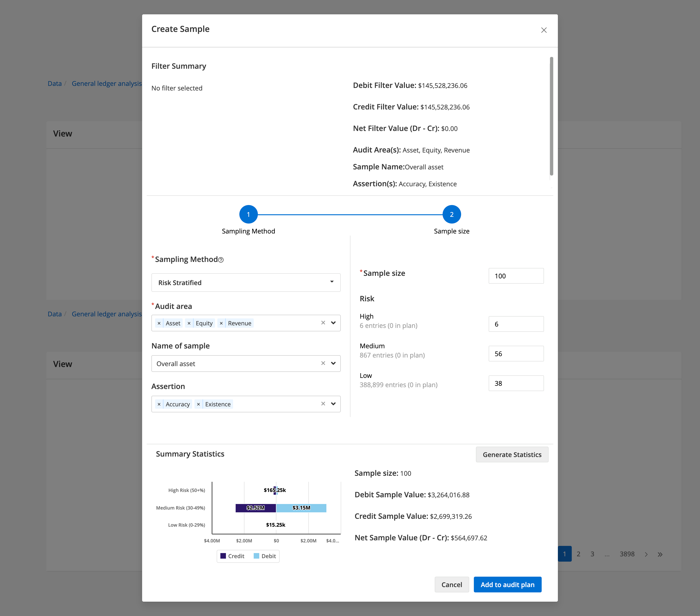Clear all selected assertions
700x616 pixels.
coord(323,404)
